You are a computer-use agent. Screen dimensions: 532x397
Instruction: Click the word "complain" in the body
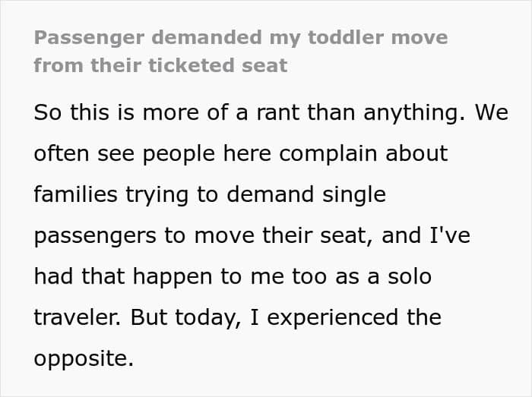point(328,154)
